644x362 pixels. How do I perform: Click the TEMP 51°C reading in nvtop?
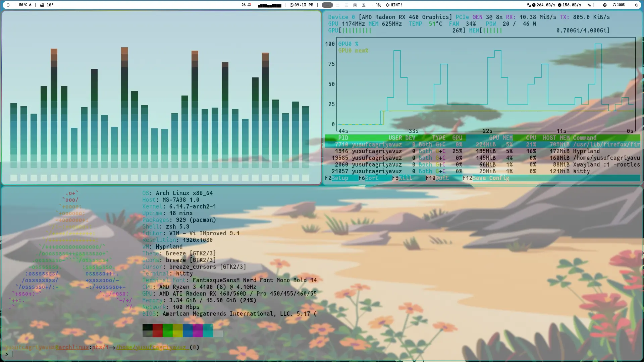click(x=425, y=24)
